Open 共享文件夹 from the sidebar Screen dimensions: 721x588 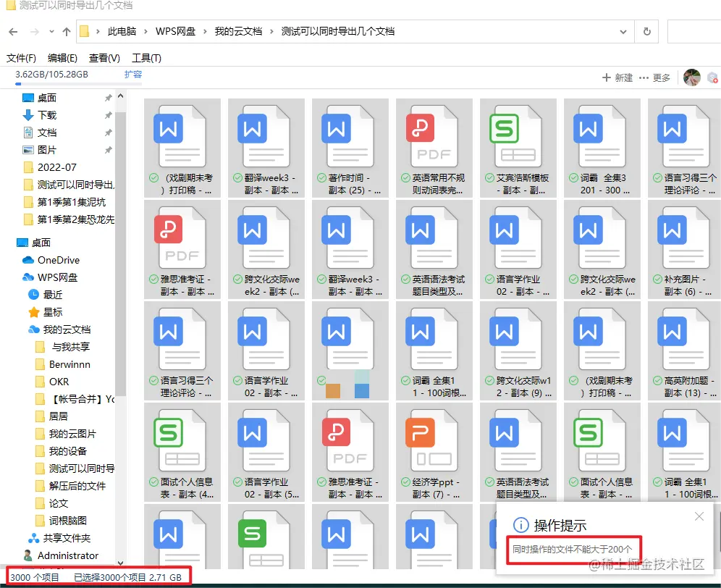click(64, 537)
